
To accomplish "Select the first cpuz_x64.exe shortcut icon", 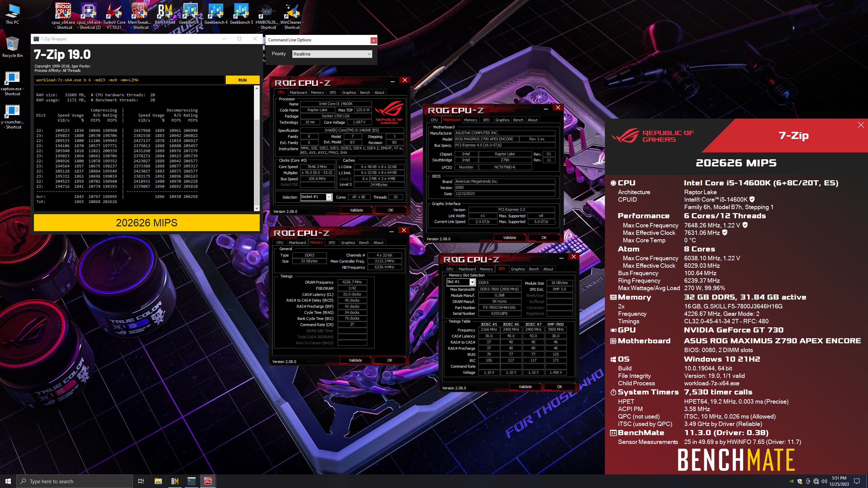I will coord(63,16).
